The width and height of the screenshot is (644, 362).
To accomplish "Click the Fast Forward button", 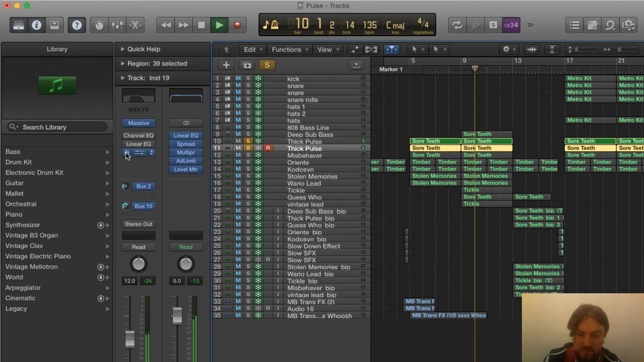I will point(183,25).
